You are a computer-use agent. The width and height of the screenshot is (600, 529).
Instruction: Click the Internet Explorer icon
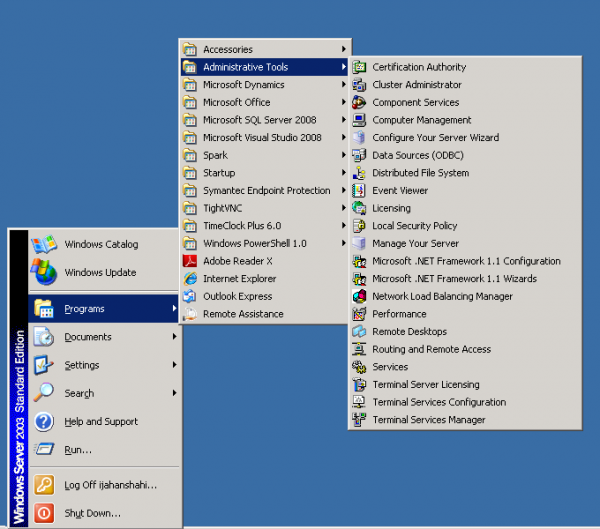(x=190, y=279)
